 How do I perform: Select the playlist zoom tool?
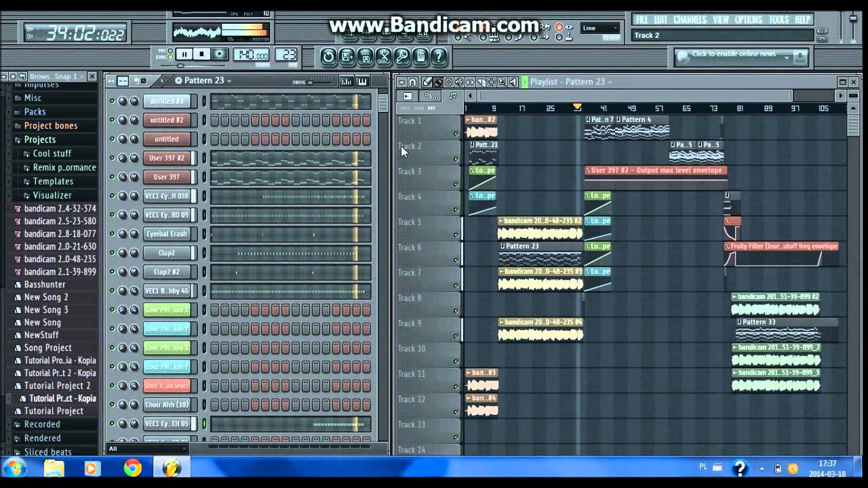[x=502, y=82]
